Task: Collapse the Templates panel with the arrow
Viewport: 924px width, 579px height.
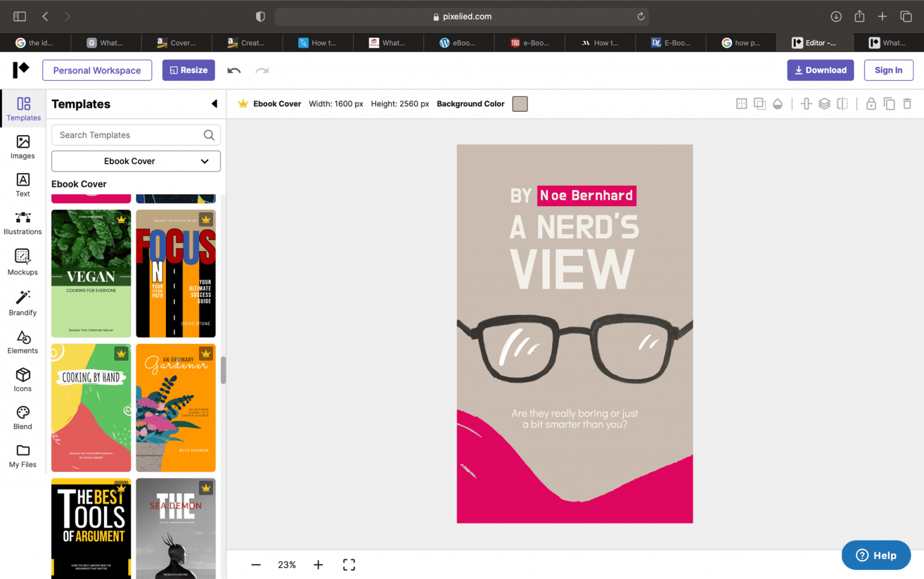Action: [215, 103]
